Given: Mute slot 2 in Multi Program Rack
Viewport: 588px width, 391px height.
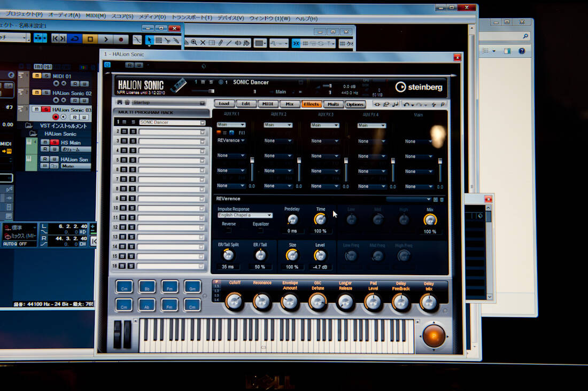Looking at the screenshot, I should pyautogui.click(x=125, y=131).
